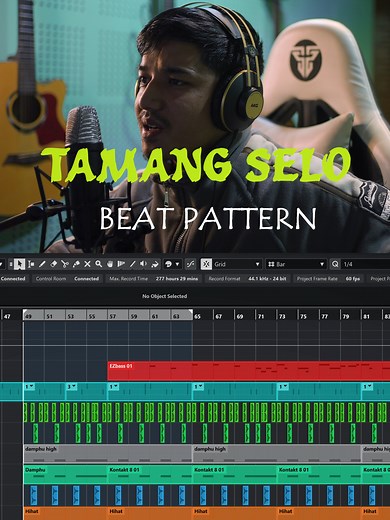Screen dimensions: 390x520
Task: Select the orange Hihat clip at bar 49
Action: coord(65,514)
